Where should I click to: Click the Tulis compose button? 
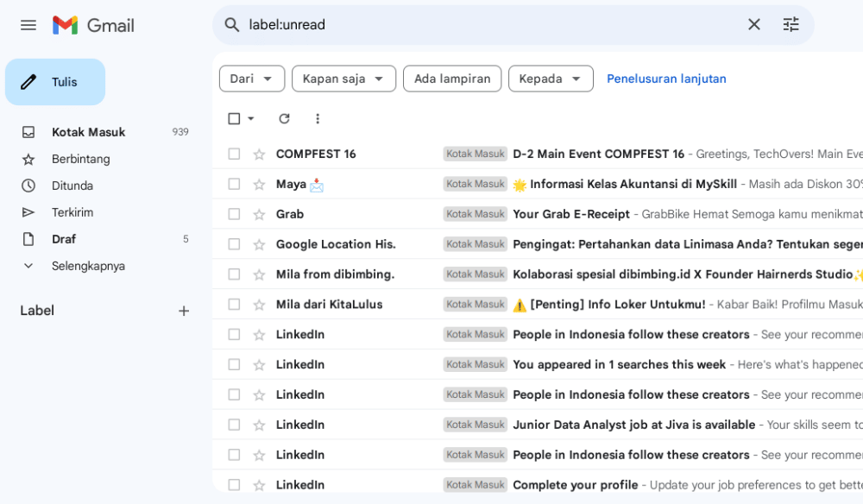coord(55,82)
